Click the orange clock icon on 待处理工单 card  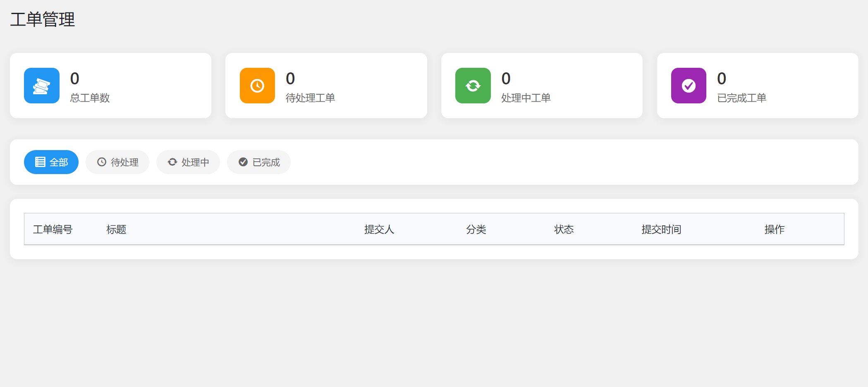(x=257, y=86)
